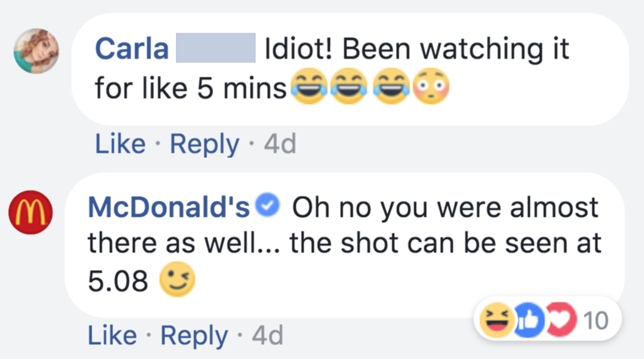Click the flushed face emoji in Carla's comment
Image resolution: width=644 pixels, height=359 pixels.
(430, 86)
